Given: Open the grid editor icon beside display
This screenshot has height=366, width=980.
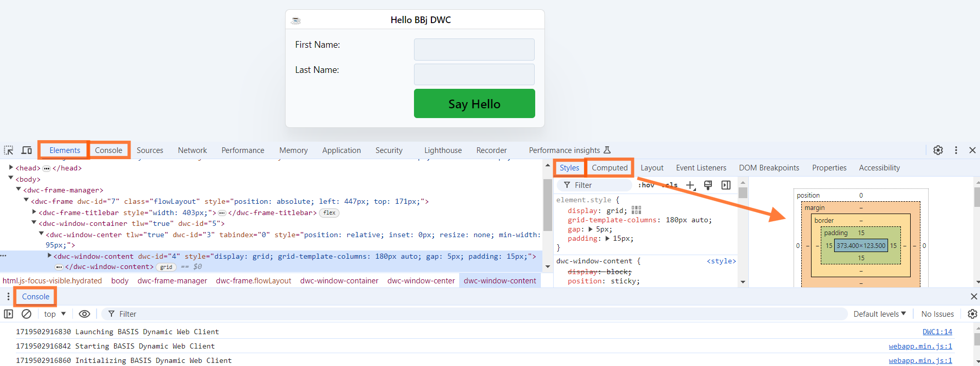Looking at the screenshot, I should point(636,210).
